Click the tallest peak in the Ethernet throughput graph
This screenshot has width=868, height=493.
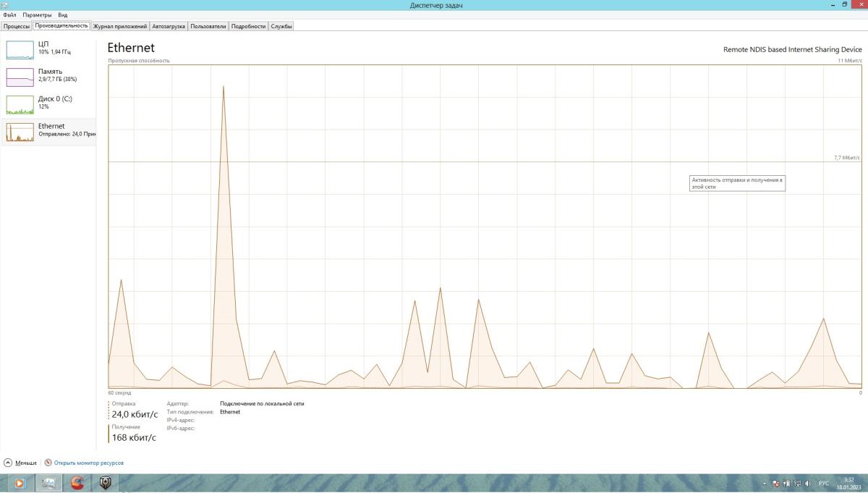click(x=224, y=87)
